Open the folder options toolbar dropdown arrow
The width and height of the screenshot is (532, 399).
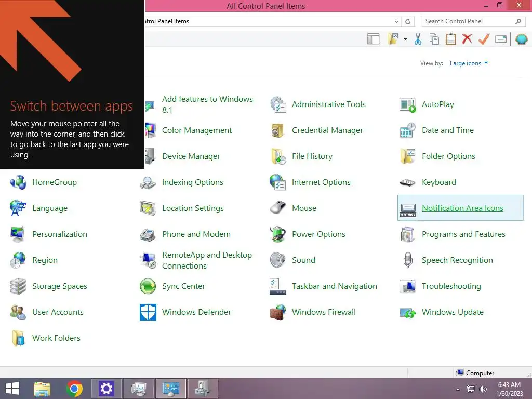(405, 39)
